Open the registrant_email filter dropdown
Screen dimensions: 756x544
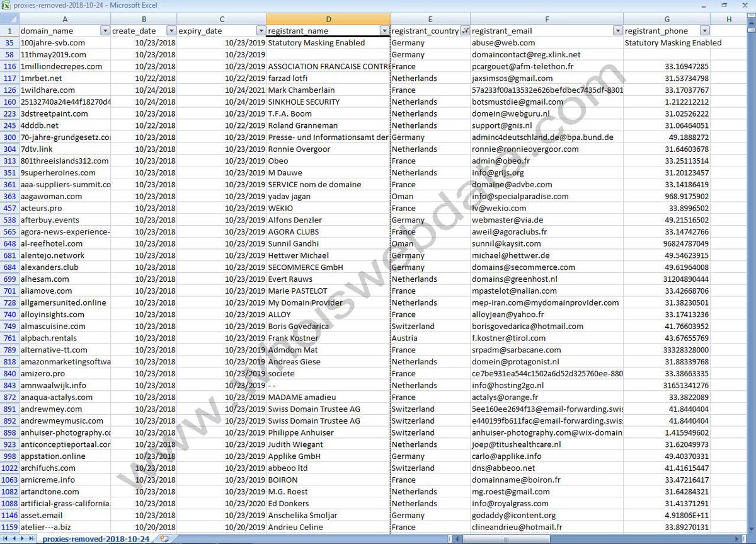pyautogui.click(x=618, y=31)
